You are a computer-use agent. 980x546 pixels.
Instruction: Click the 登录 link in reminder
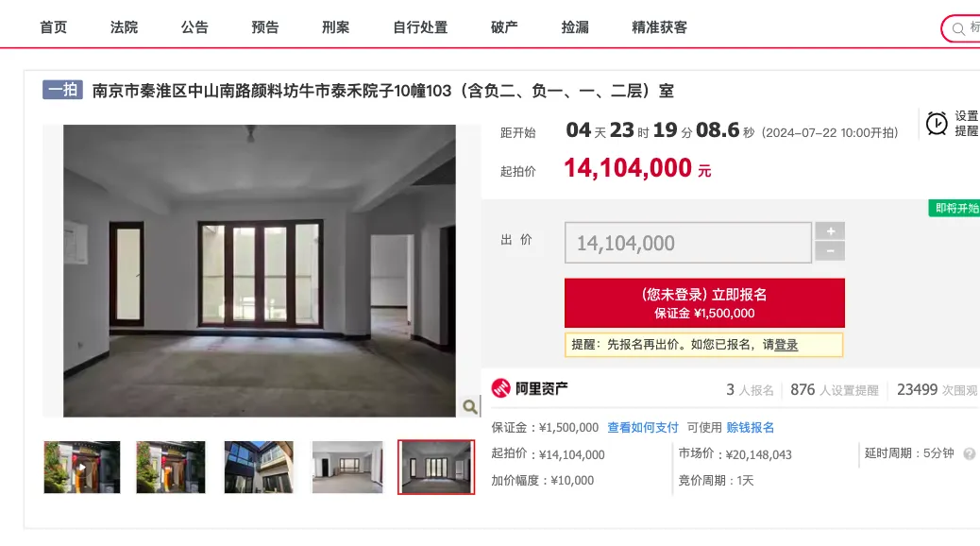pos(786,345)
